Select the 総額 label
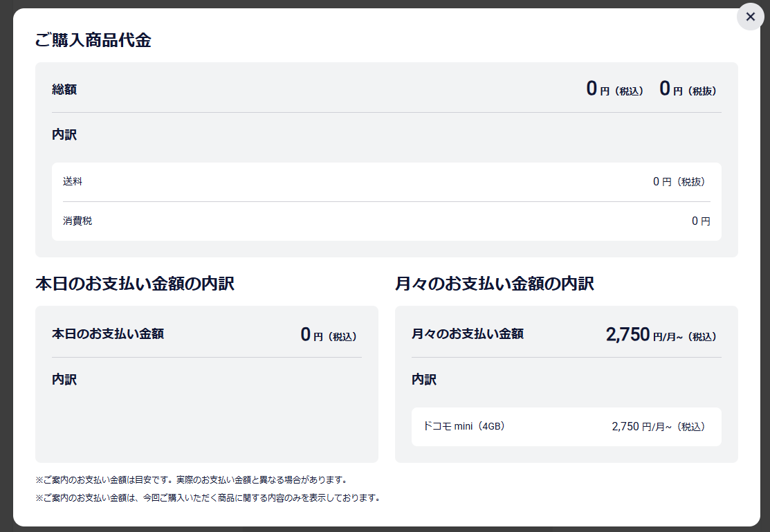The image size is (770, 532). (64, 89)
